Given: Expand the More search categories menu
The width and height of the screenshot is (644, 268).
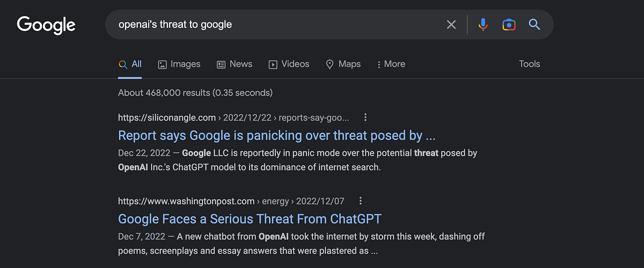Looking at the screenshot, I should [391, 64].
